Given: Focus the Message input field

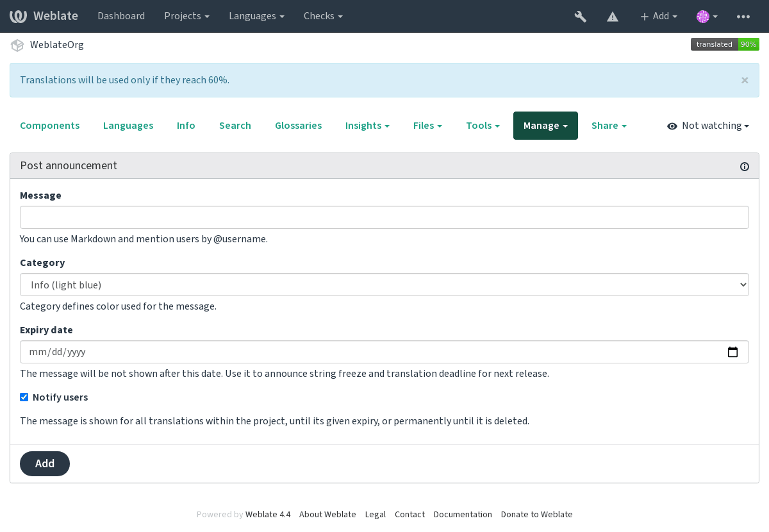Looking at the screenshot, I should click(x=384, y=217).
